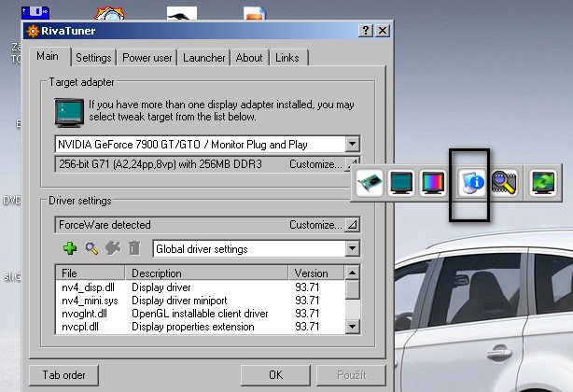Open the Power user tab
This screenshot has height=392, width=573.
(x=147, y=58)
